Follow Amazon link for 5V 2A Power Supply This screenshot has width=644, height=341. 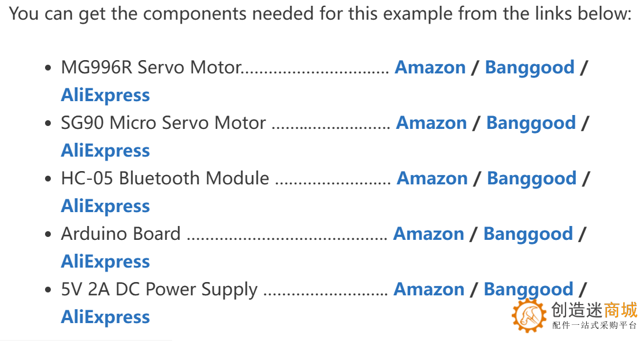[x=429, y=290]
